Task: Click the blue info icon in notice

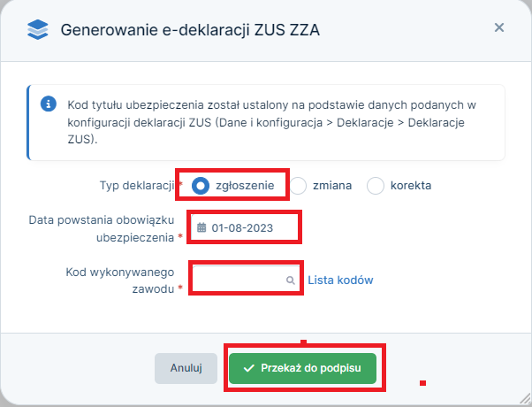Action: coord(49,106)
